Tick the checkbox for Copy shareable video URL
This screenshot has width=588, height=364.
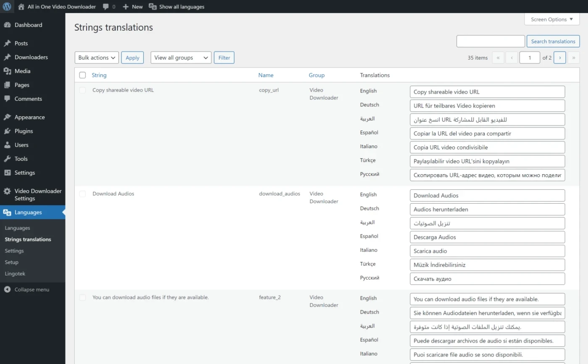83,90
